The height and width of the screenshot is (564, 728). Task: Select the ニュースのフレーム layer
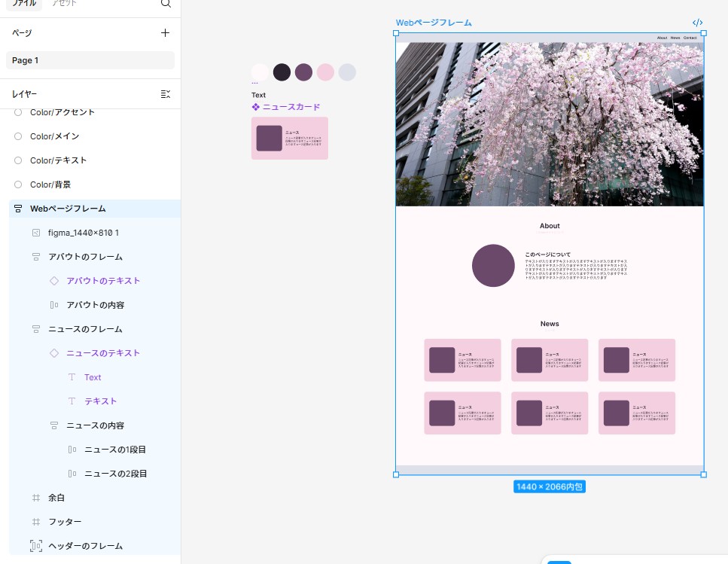tap(85, 329)
